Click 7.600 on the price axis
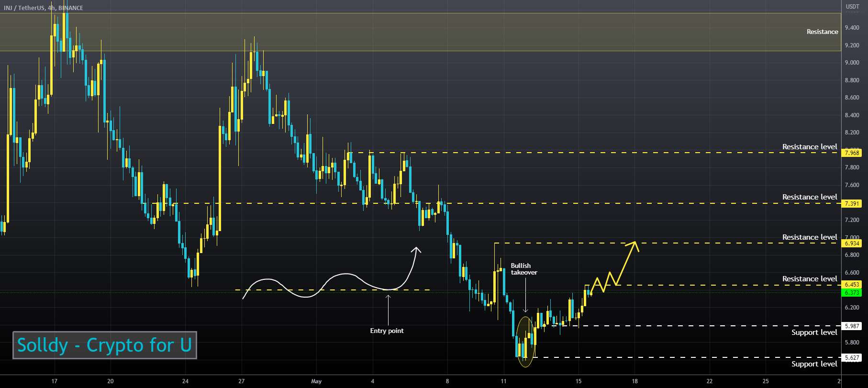868x388 pixels. (852, 185)
